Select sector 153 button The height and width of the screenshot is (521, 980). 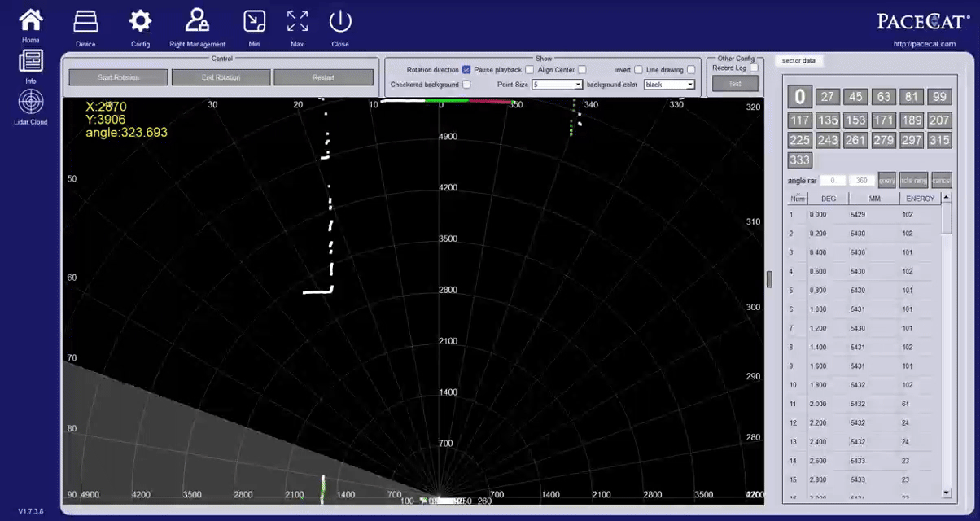(855, 120)
